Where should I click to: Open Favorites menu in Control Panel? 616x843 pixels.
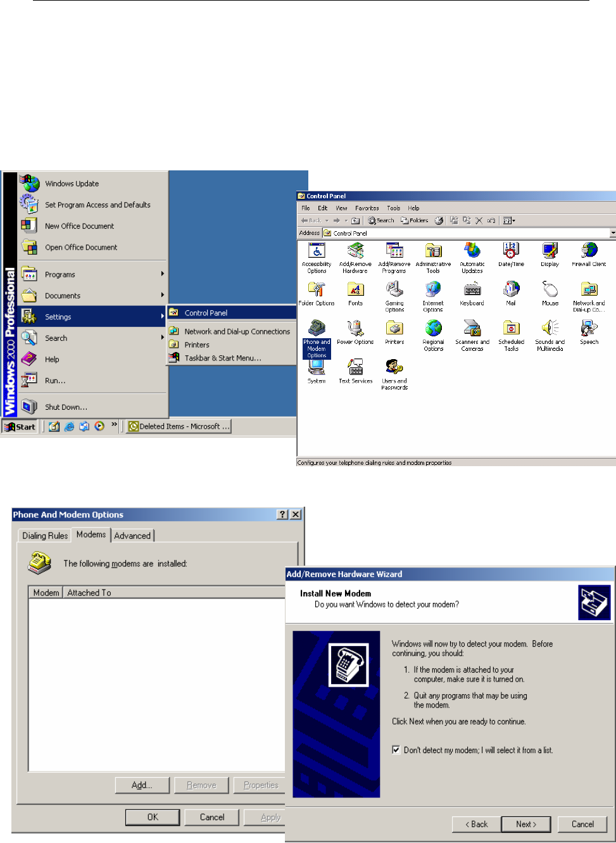pyautogui.click(x=367, y=208)
